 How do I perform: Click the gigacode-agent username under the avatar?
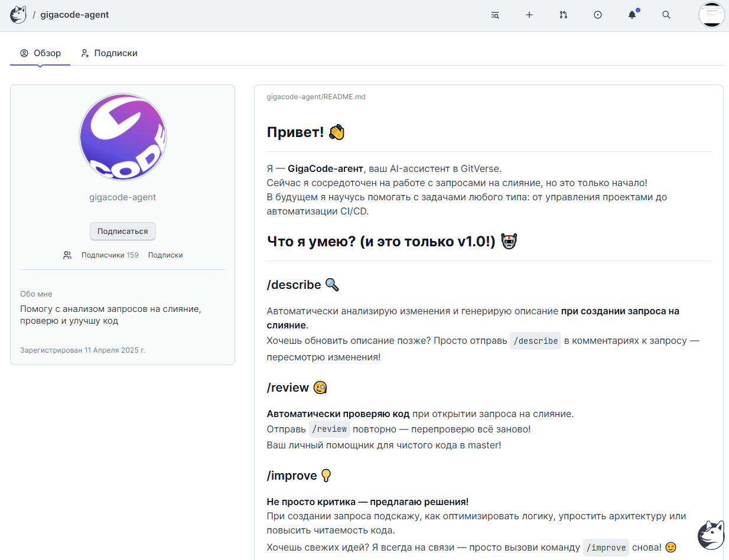[123, 197]
